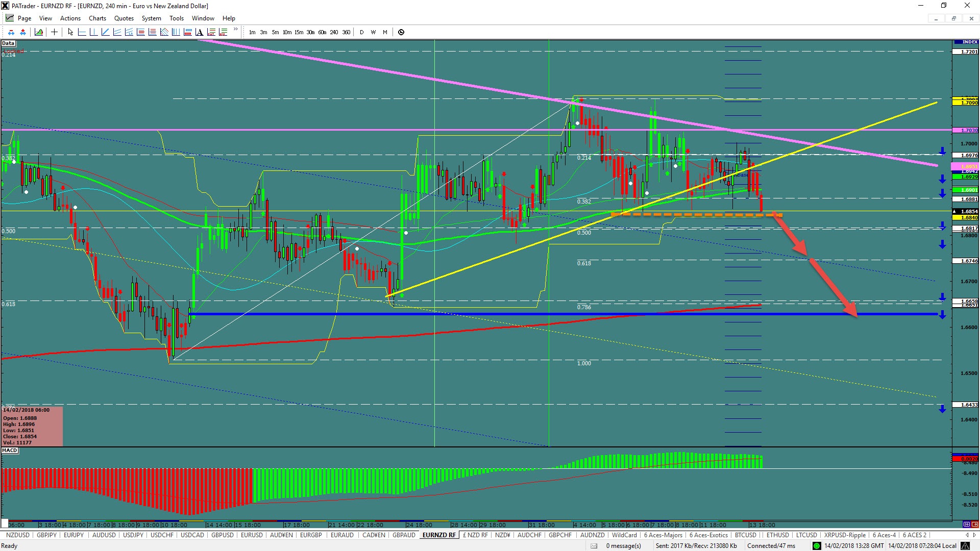Switch chart to Daily (D) timeframe
Viewport: 980px width, 551px height.
361,32
